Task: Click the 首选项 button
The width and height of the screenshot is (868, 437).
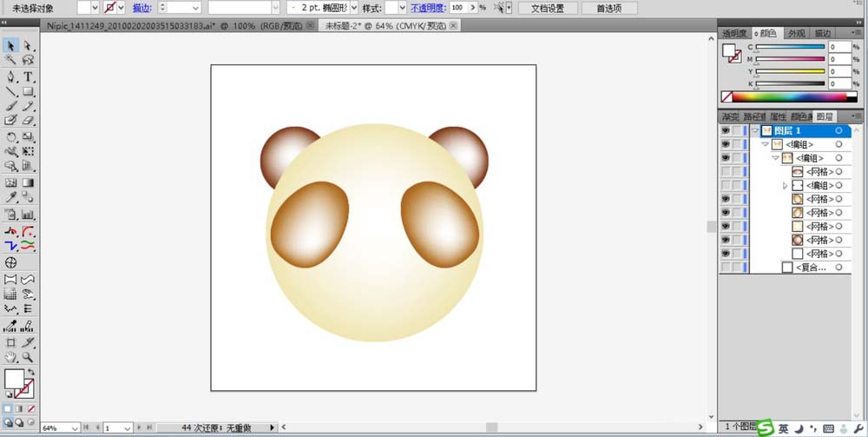Action: click(x=609, y=9)
